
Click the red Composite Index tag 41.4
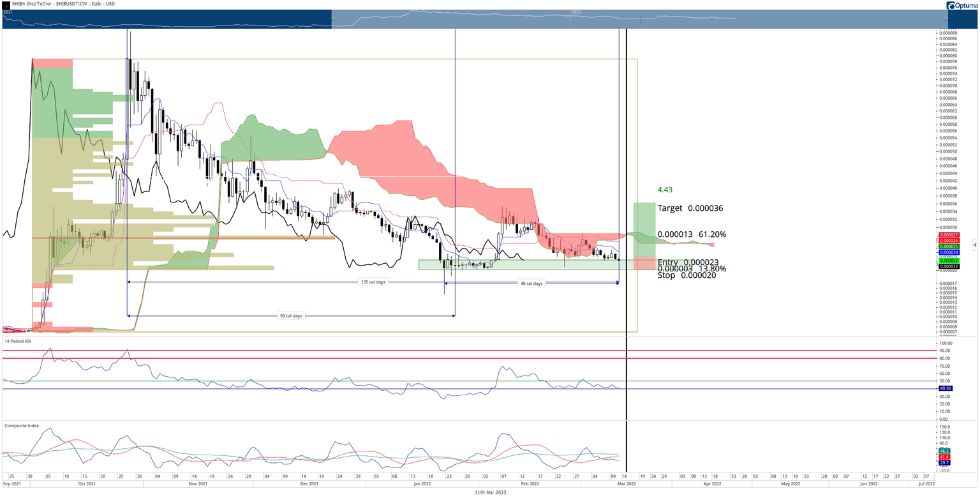pos(946,457)
